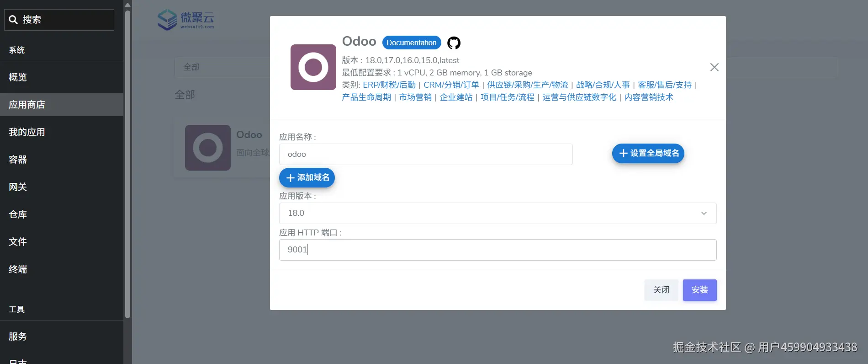Select the 企业建站 category link
Image resolution: width=868 pixels, height=364 pixels.
point(456,97)
